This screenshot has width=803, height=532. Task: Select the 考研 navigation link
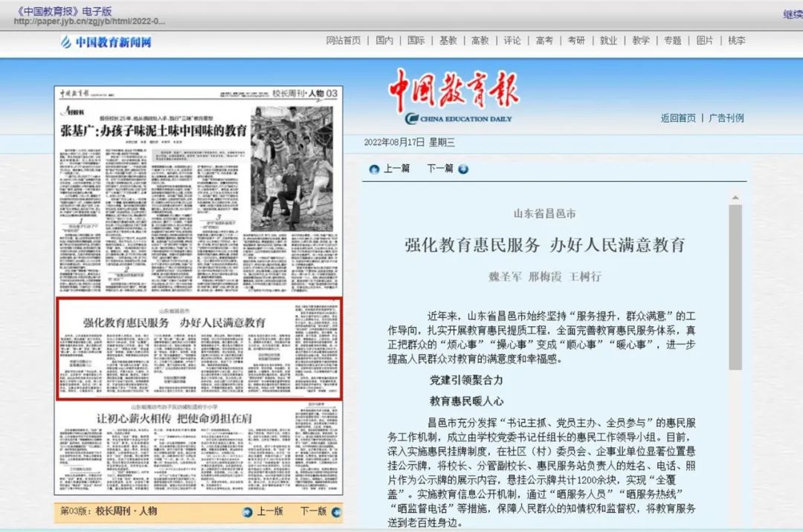point(576,41)
